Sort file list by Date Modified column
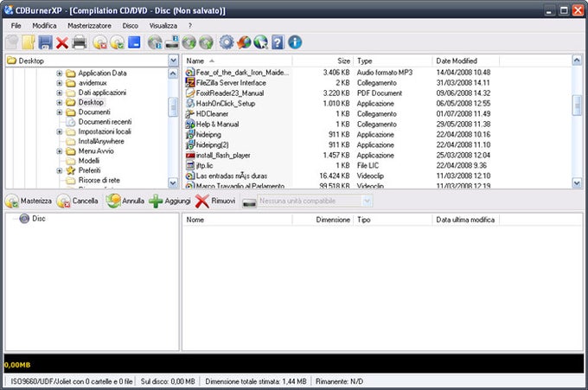This screenshot has width=588, height=390. 465,61
